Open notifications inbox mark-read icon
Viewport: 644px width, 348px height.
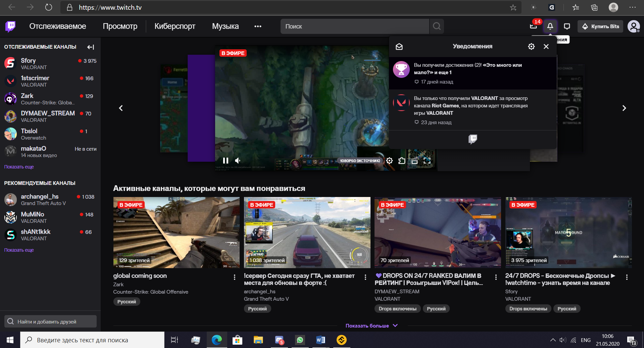399,47
